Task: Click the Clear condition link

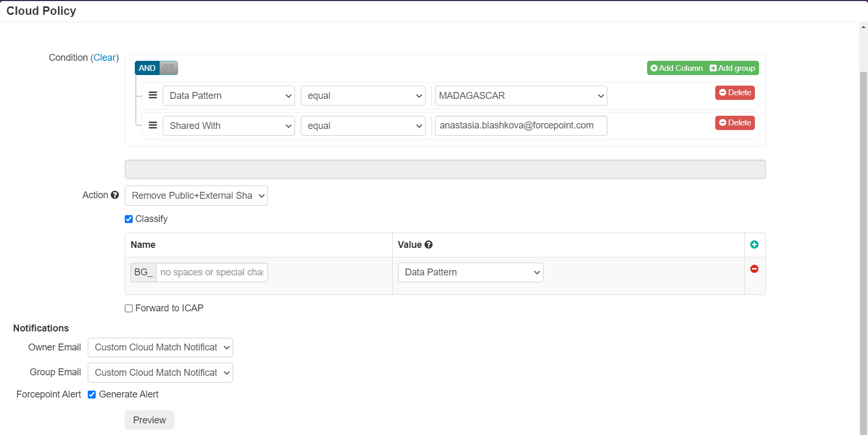Action: coord(105,58)
